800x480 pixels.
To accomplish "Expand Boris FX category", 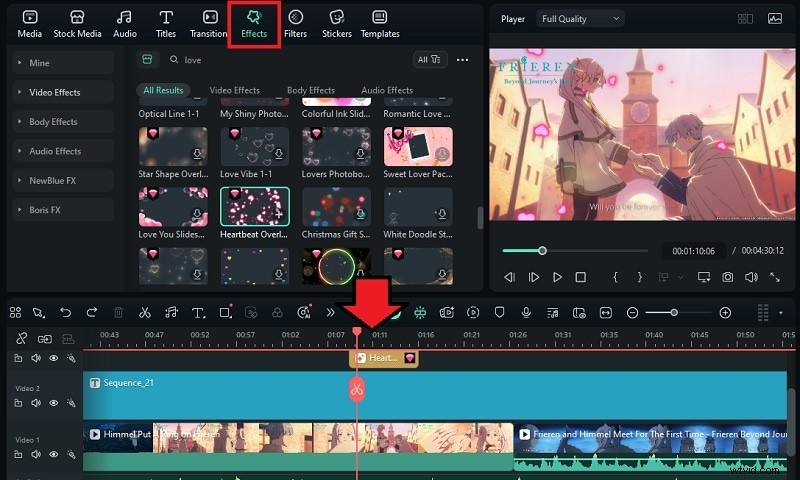I will (63, 210).
